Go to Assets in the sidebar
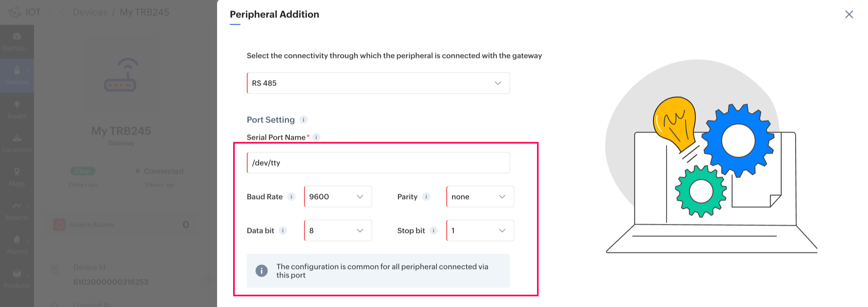 click(17, 109)
